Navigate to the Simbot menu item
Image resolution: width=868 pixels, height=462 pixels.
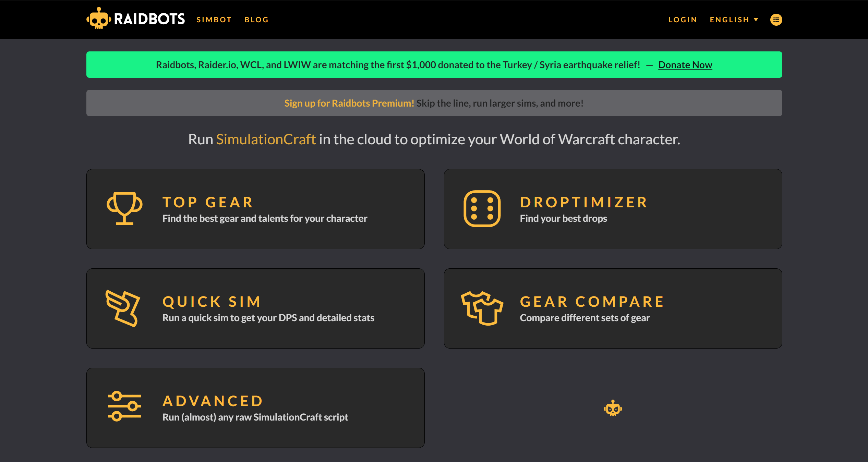click(214, 19)
